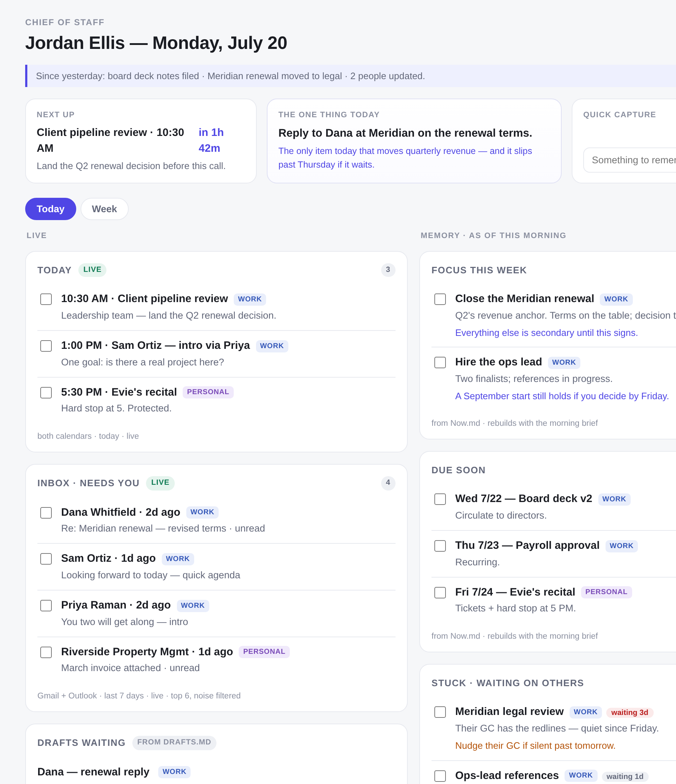676x784 pixels.
Task: Open 'Re: Meridian renewal — revised terms' email
Action: [163, 529]
